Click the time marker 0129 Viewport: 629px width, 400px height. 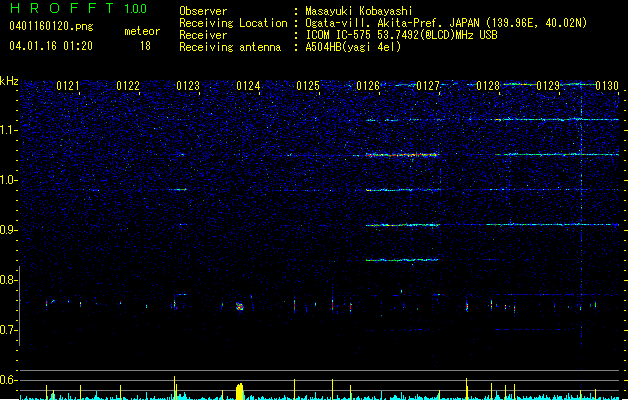[548, 85]
